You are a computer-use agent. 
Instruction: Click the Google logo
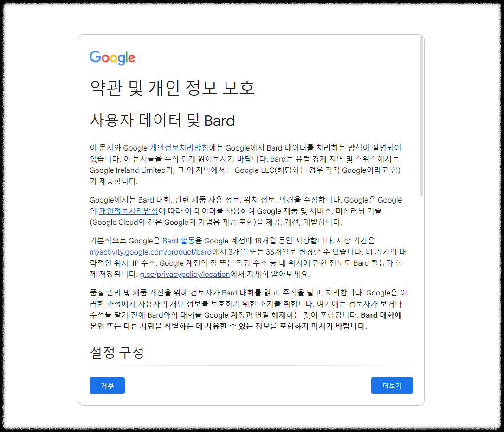[112, 58]
